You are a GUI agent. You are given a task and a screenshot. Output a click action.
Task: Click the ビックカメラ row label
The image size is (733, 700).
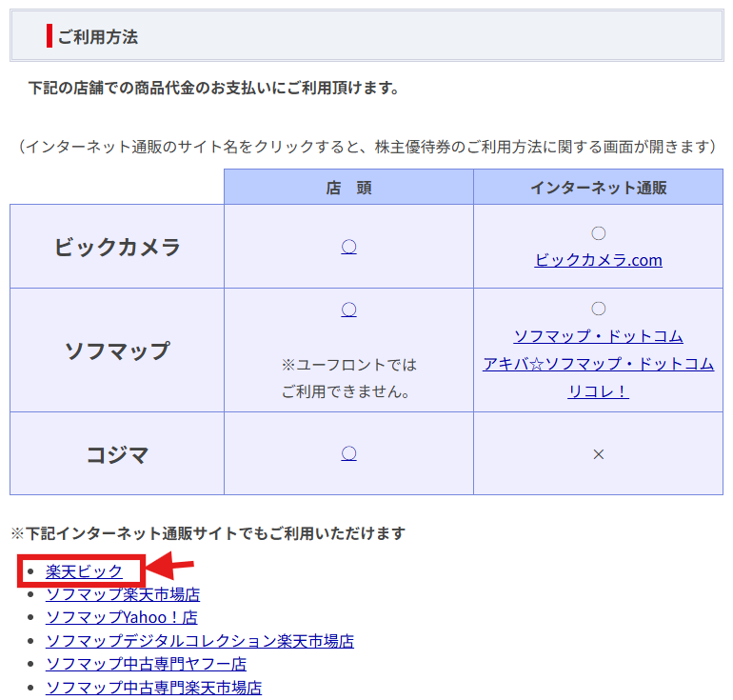click(x=117, y=247)
